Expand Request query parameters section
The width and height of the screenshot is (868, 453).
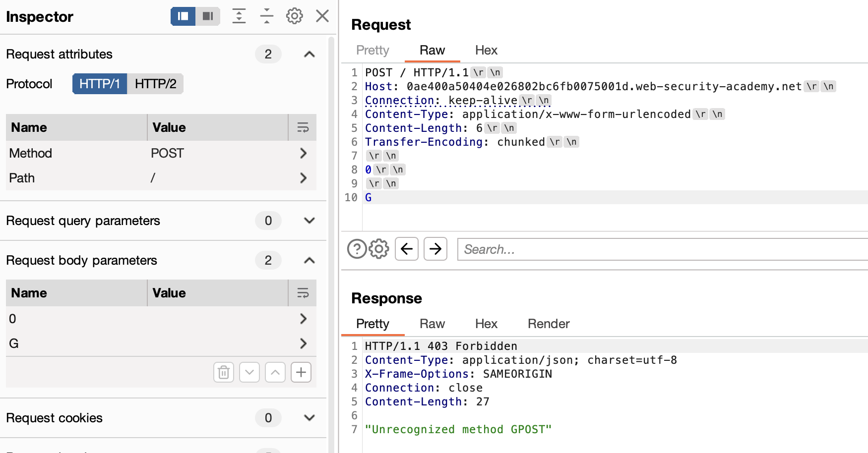[x=309, y=221]
